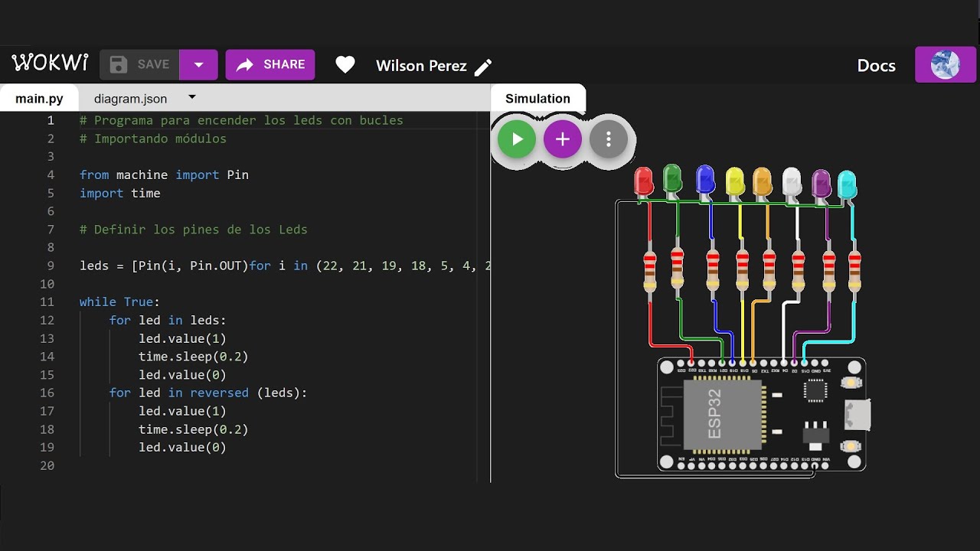The height and width of the screenshot is (551, 980).
Task: Click the ESP32 micro USB connector
Action: click(857, 414)
